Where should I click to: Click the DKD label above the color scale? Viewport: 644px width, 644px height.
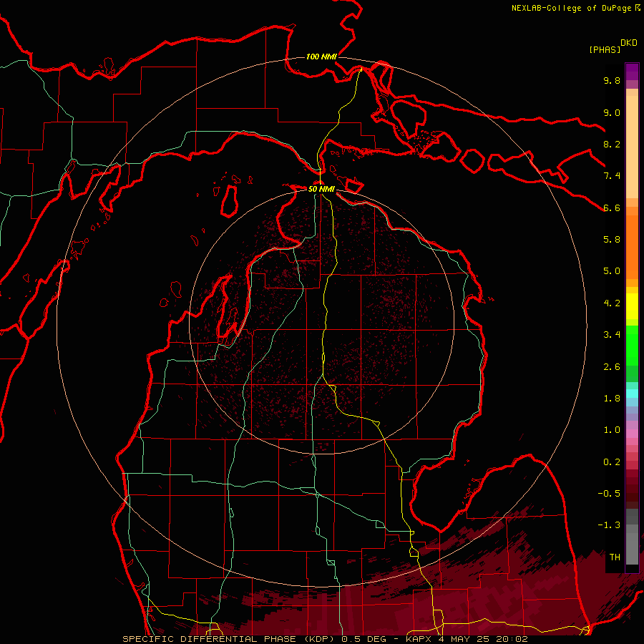628,42
